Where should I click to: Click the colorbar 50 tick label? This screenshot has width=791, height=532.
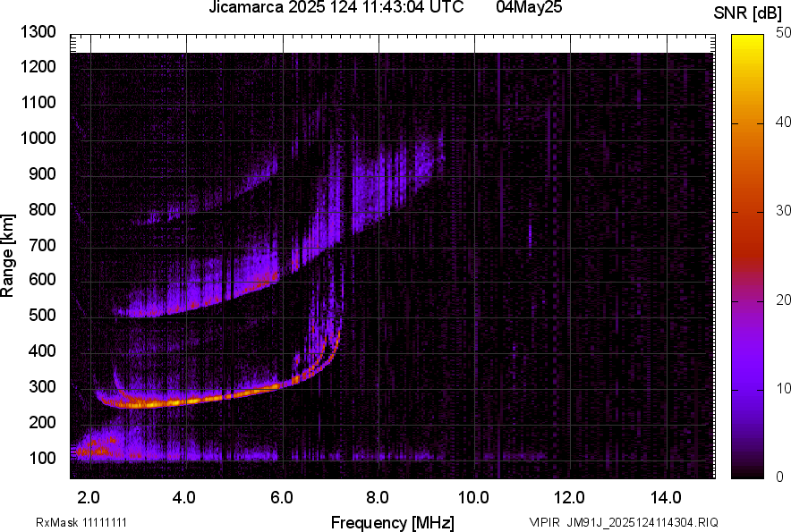pos(784,33)
